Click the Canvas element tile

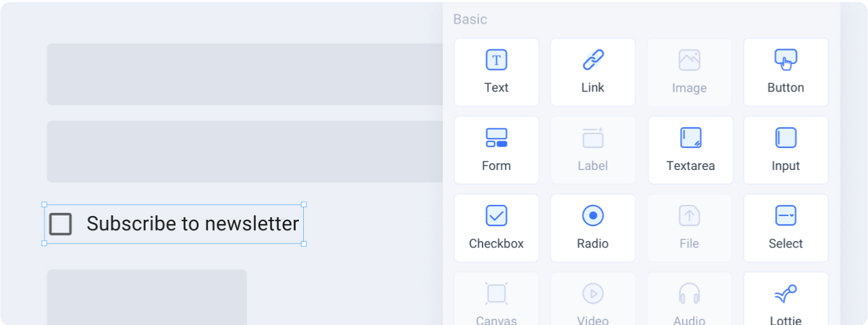click(x=496, y=299)
